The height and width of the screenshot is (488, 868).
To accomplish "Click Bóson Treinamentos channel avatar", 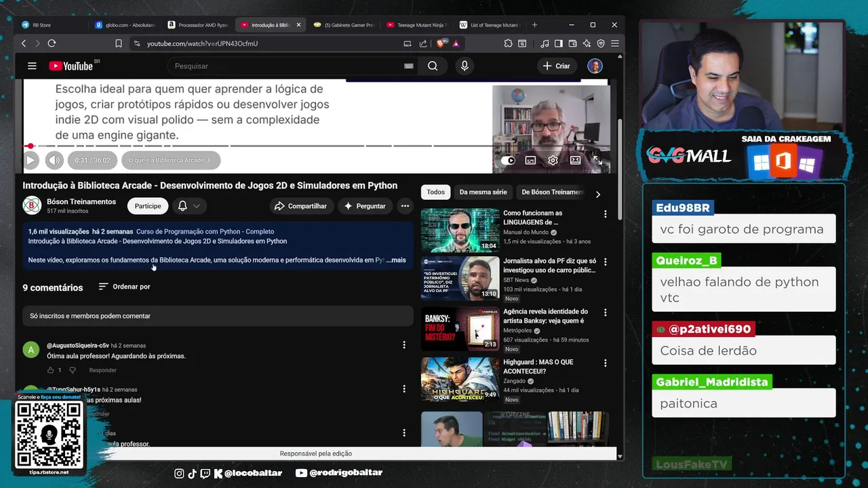I will pyautogui.click(x=32, y=205).
